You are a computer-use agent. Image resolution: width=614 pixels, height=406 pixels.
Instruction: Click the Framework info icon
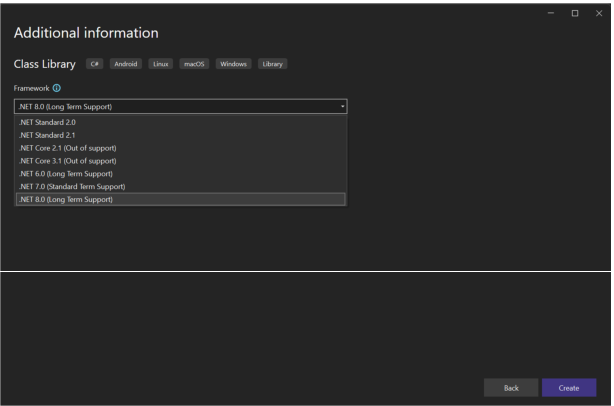click(57, 88)
